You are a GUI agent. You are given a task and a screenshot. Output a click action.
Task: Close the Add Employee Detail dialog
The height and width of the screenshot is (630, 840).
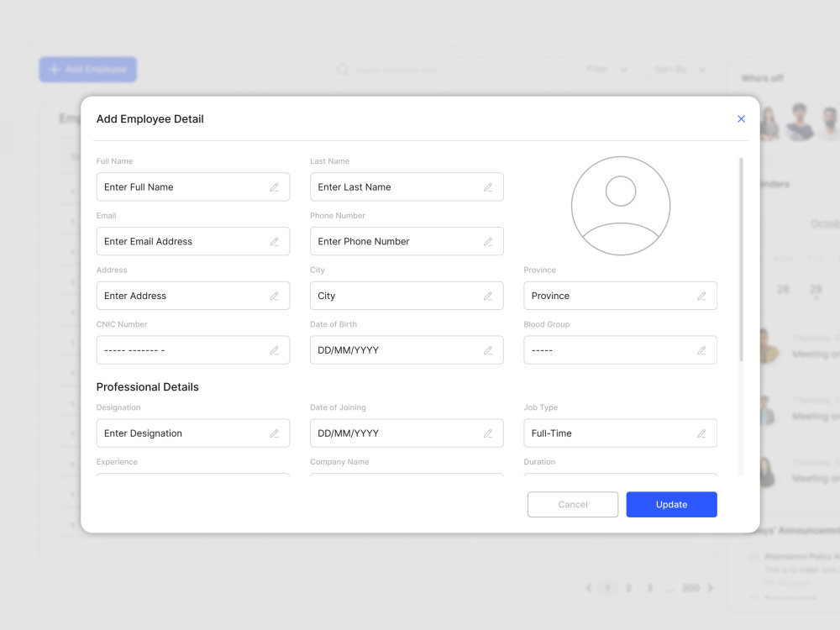click(x=741, y=119)
